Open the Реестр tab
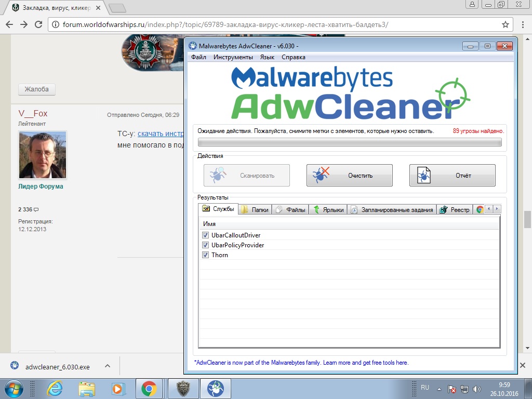The height and width of the screenshot is (399, 532). pyautogui.click(x=455, y=210)
